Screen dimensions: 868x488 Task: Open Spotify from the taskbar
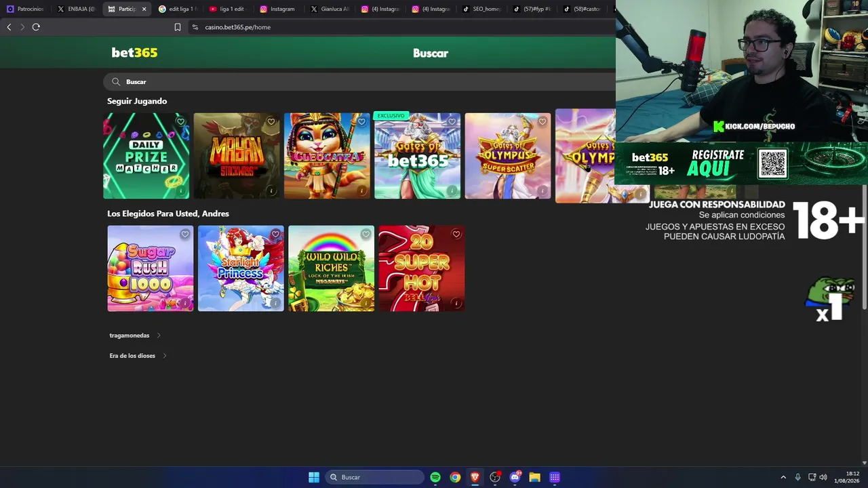[x=435, y=477]
